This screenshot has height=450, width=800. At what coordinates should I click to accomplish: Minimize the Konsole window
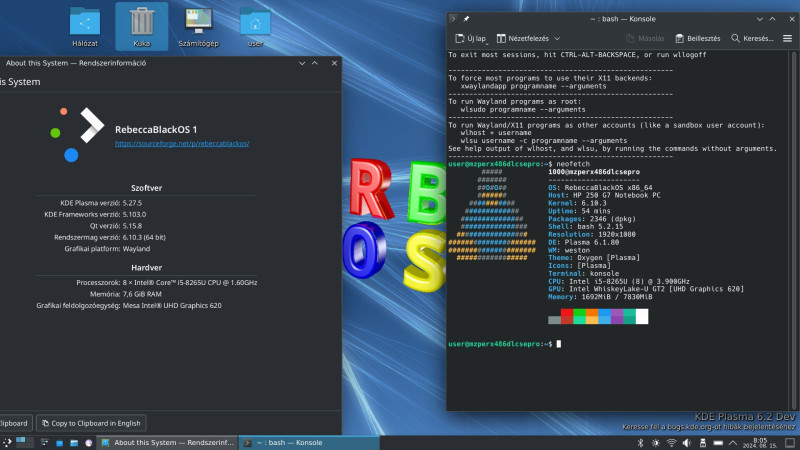click(x=760, y=19)
